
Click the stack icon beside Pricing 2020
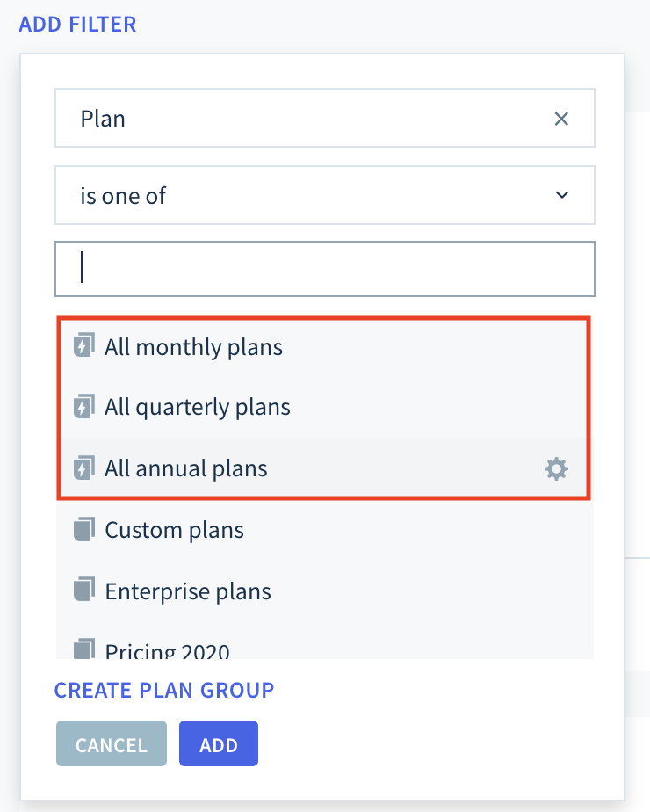pos(83,649)
